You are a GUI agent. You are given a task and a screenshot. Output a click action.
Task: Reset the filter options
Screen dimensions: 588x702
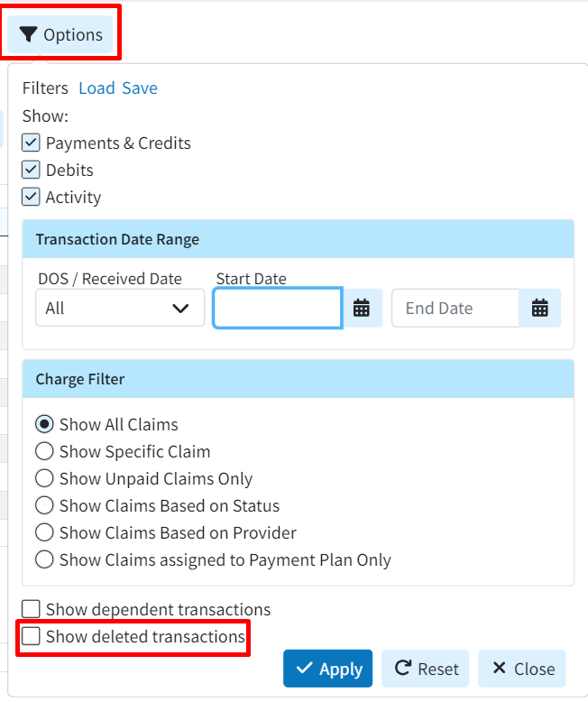point(426,669)
